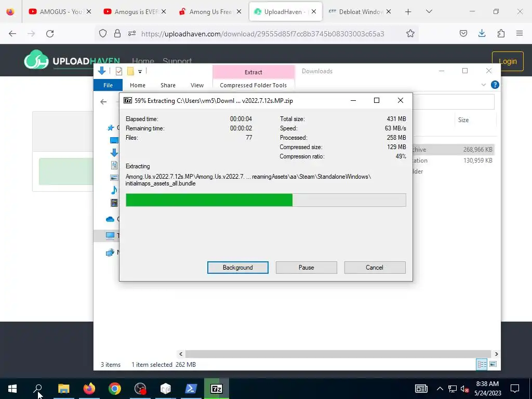Select Pictures icon in Explorer sidebar
Viewport: 532px width, 399px height.
(114, 178)
